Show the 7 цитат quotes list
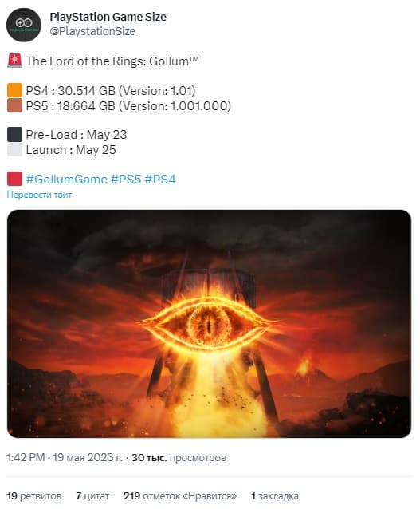The width and height of the screenshot is (420, 509). coord(92,495)
